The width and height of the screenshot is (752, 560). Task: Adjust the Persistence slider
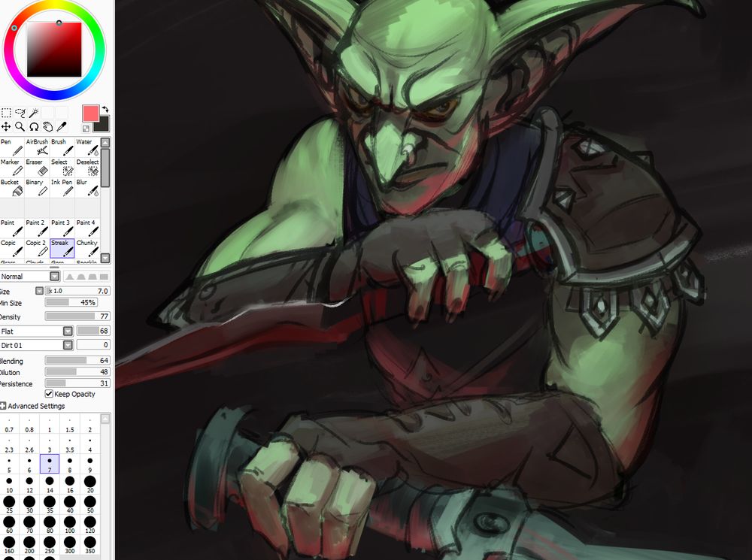[77, 383]
